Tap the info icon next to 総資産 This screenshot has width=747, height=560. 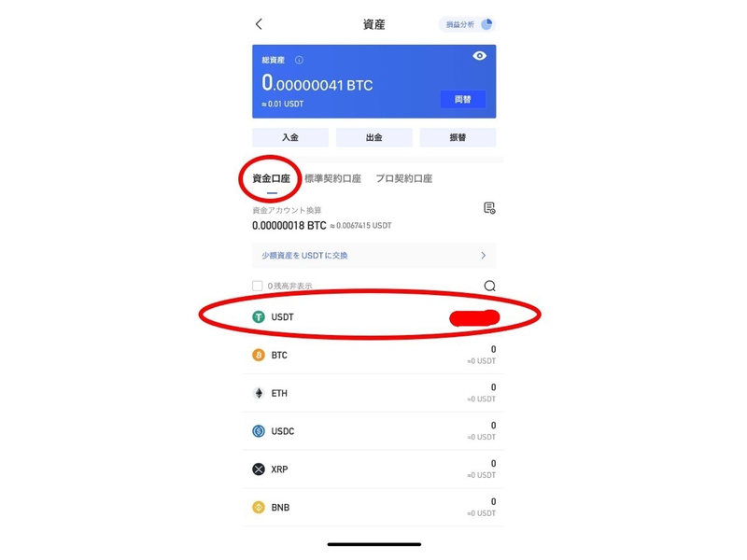(x=299, y=60)
